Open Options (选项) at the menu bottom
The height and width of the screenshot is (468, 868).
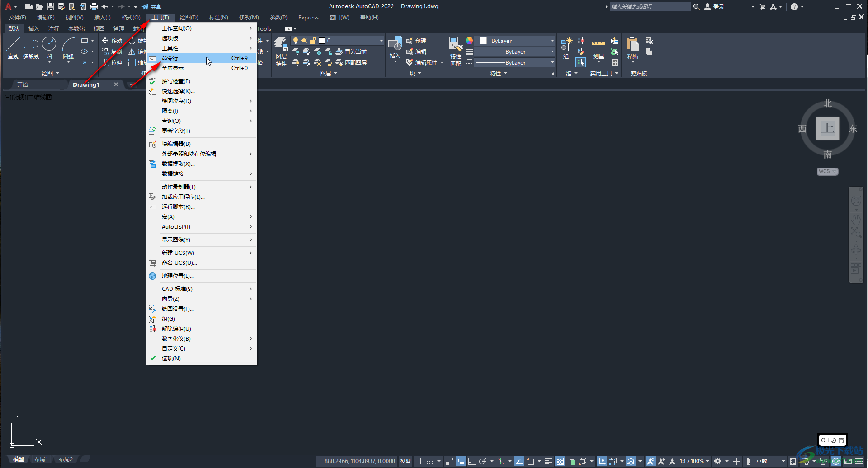click(202, 358)
